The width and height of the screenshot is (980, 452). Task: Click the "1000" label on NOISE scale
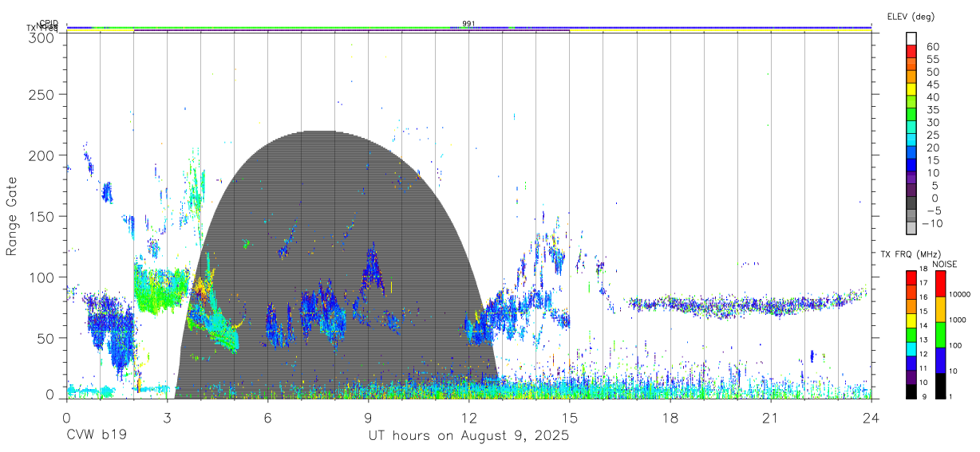coord(958,320)
